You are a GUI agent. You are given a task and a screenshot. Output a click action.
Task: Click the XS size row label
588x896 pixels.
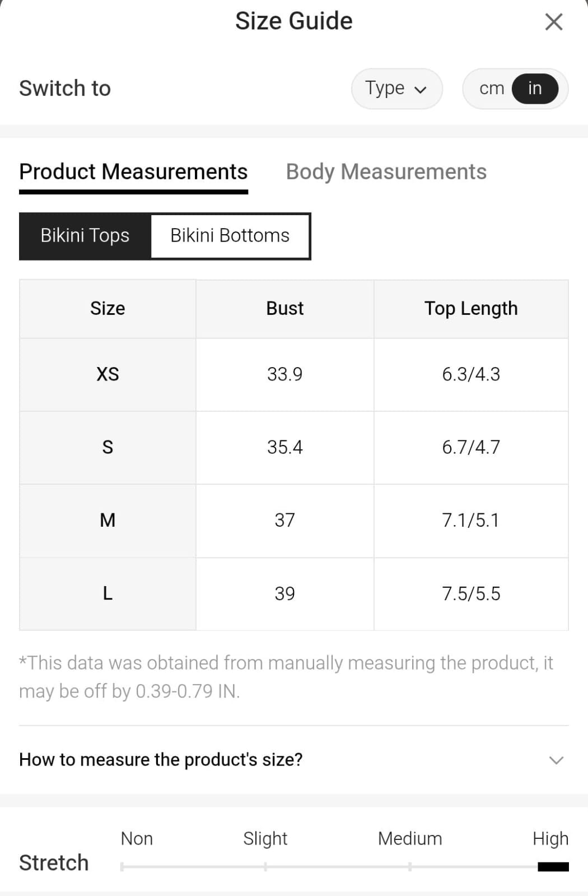tap(108, 374)
